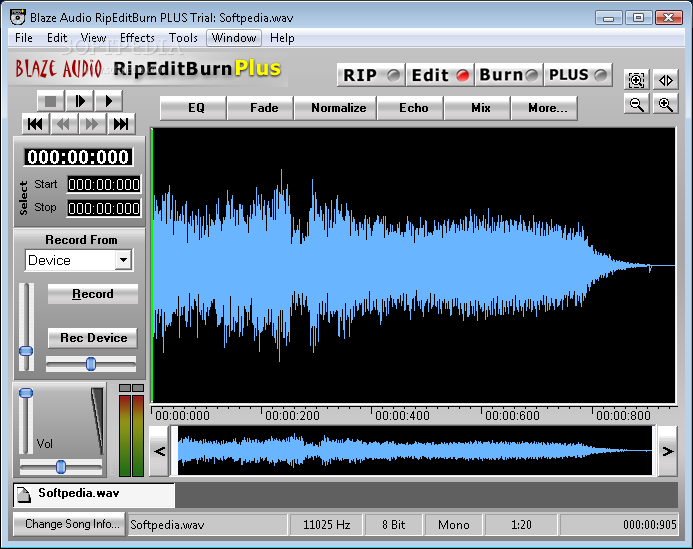The image size is (693, 549).
Task: Click the fit full waveform icon
Action: pyautogui.click(x=666, y=80)
